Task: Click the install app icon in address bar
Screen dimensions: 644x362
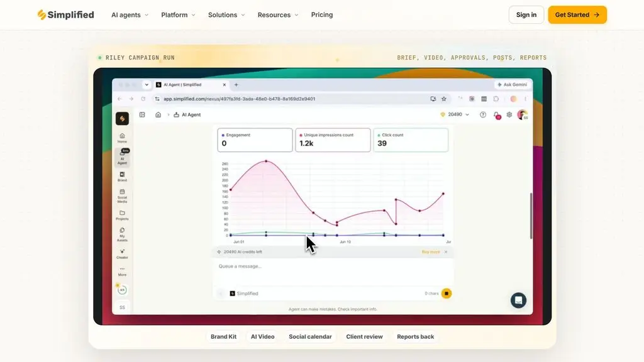Action: click(433, 99)
